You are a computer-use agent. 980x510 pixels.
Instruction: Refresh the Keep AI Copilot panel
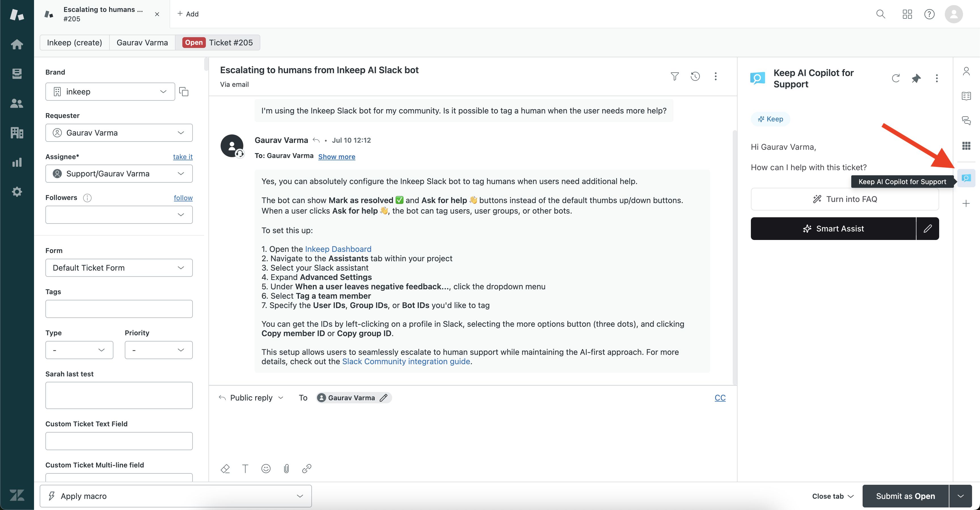[x=895, y=78]
